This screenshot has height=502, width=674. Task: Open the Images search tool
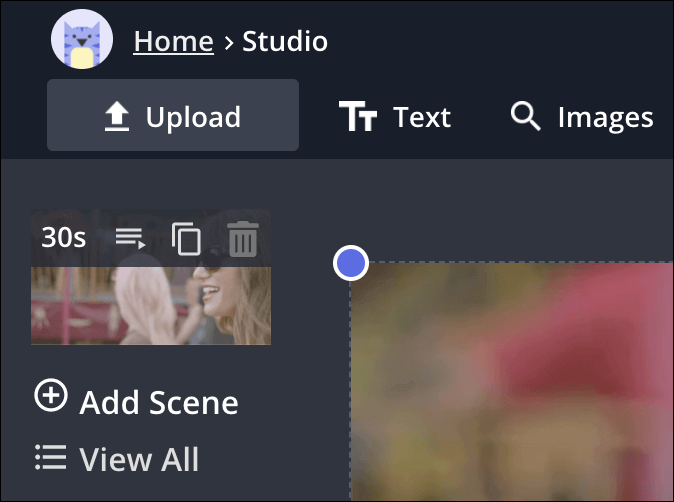(605, 118)
